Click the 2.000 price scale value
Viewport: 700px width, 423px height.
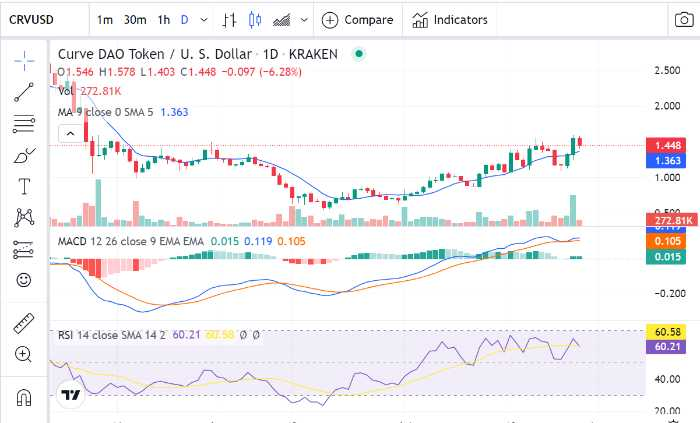click(x=667, y=106)
